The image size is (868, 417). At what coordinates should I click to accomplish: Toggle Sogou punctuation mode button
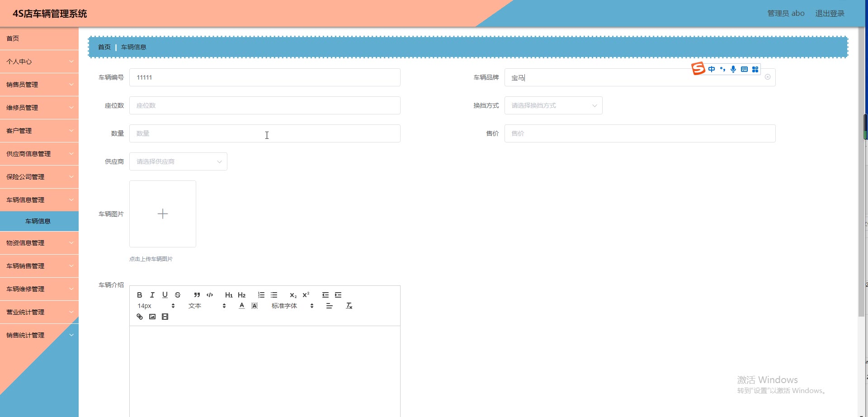(x=722, y=69)
